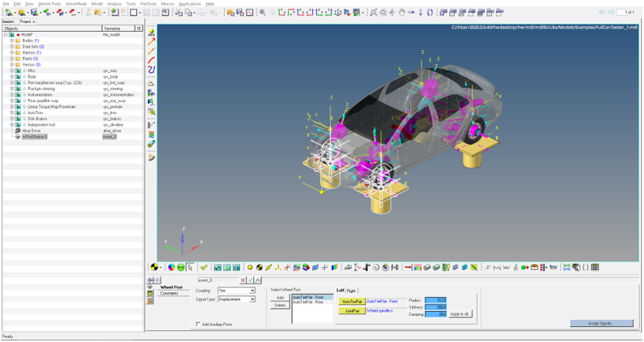Open the Analysis menu
644x342 pixels.
pyautogui.click(x=115, y=4)
